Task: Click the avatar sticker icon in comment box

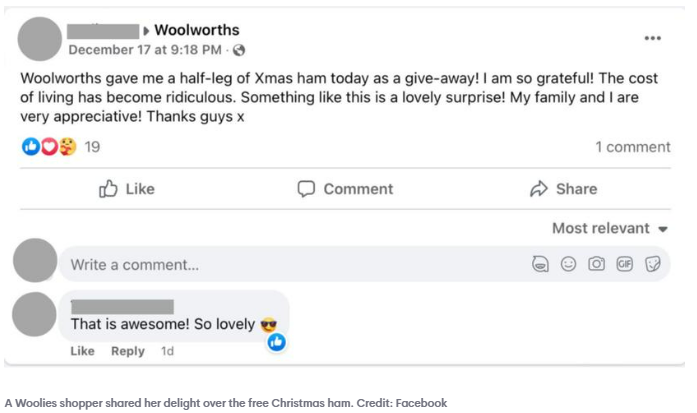Action: pyautogui.click(x=541, y=265)
